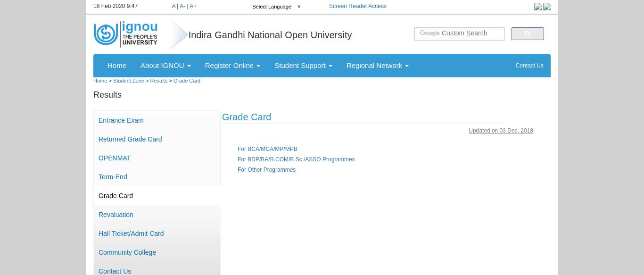Expand the Register Online menu
644x275 pixels.
[232, 66]
